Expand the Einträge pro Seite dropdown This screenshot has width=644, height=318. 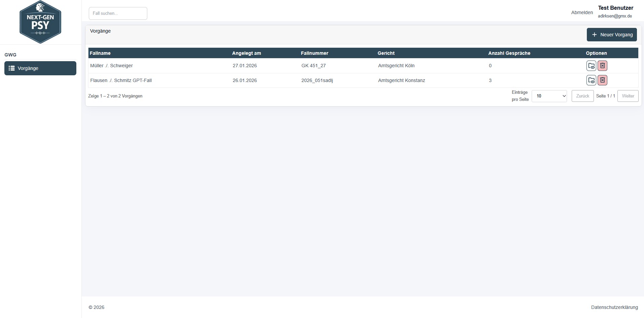coord(549,96)
